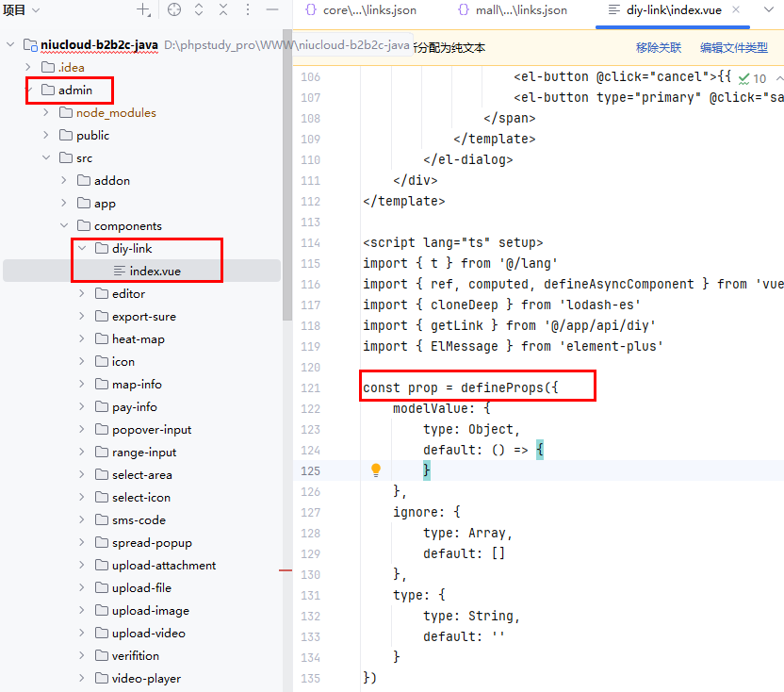Switch to the mall links.json tab
Screen dimensions: 784x692
coord(514,10)
